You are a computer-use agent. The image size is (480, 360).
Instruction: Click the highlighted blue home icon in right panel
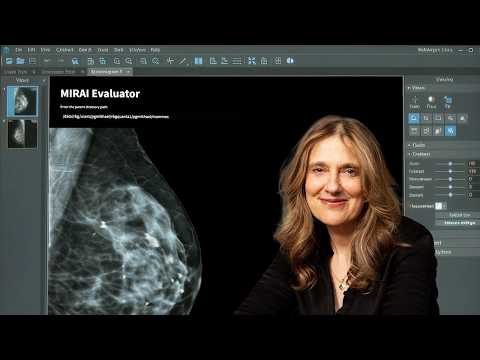414,118
